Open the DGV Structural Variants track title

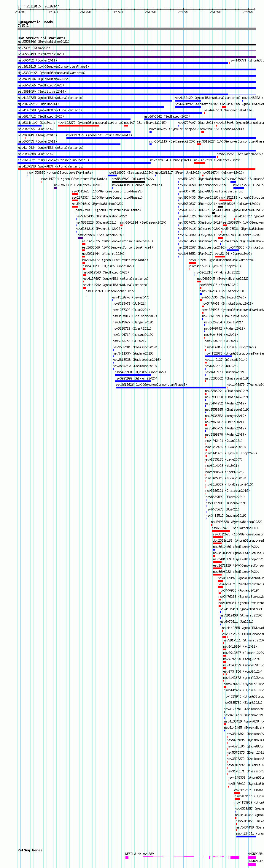pyautogui.click(x=42, y=38)
